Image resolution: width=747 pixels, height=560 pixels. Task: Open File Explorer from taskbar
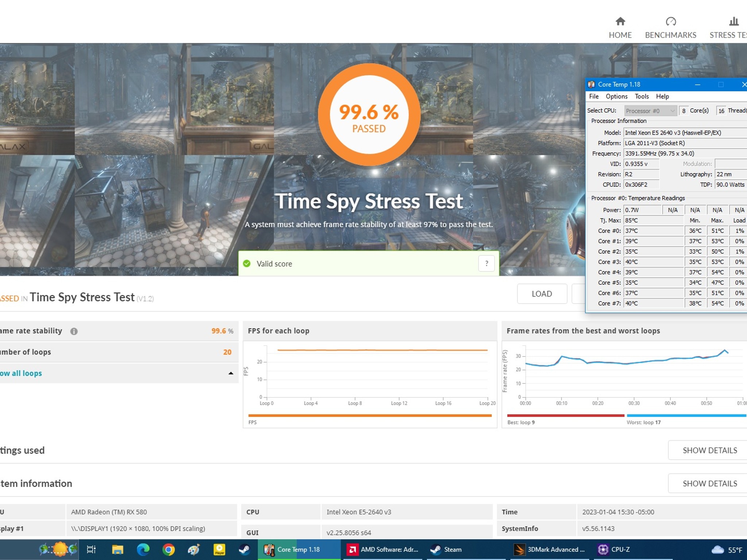pyautogui.click(x=117, y=549)
